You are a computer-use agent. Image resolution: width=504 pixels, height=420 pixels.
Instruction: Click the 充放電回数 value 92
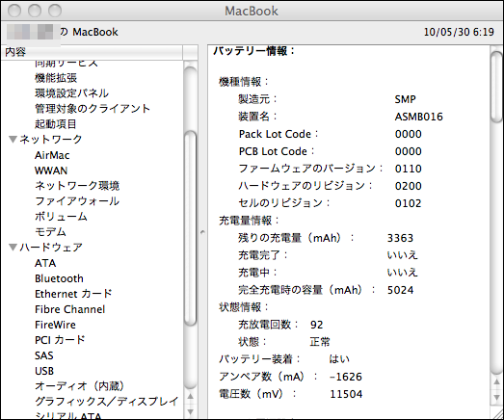317,325
